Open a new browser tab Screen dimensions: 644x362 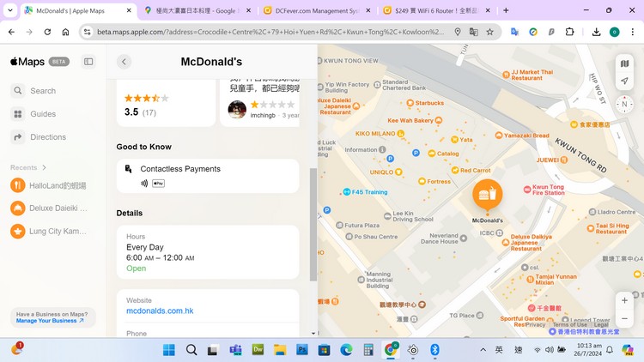click(x=506, y=10)
